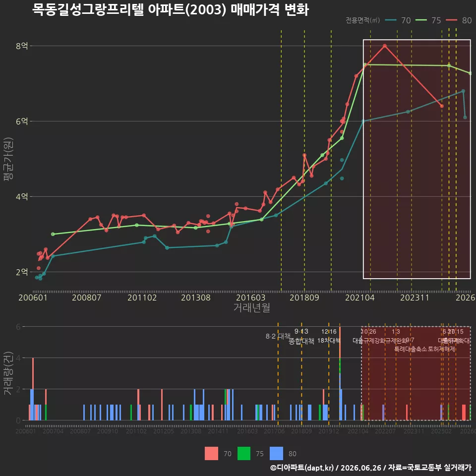476x476 pixels.
Task: Click 201205 tick on the volume chart axis
Action: coord(164,431)
